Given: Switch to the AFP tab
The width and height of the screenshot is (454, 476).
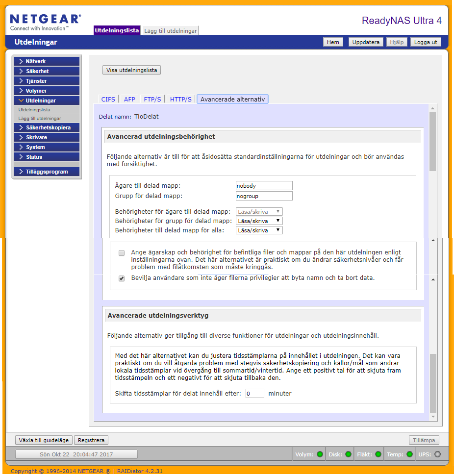Looking at the screenshot, I should (x=129, y=99).
